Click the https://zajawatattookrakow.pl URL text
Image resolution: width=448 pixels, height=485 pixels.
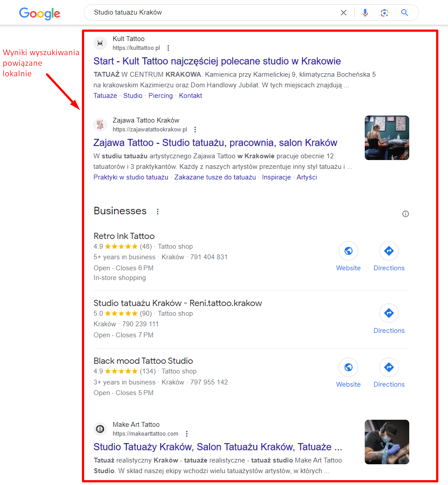[x=150, y=130]
